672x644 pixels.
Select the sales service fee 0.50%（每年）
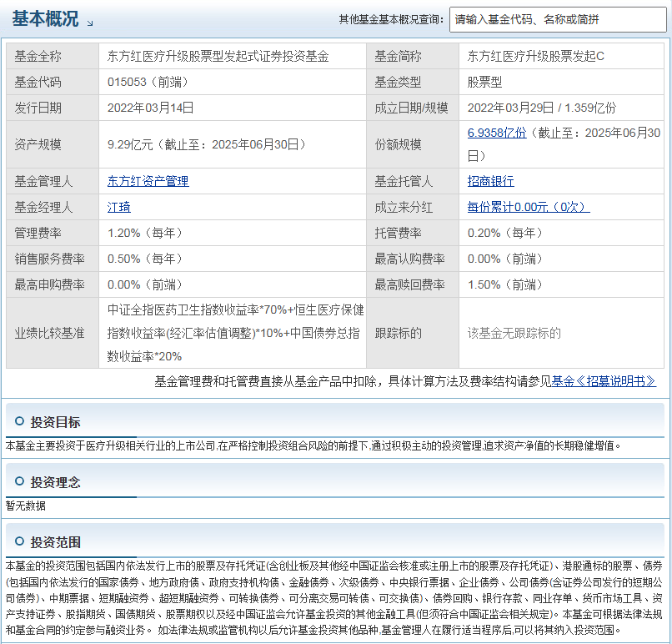[145, 259]
